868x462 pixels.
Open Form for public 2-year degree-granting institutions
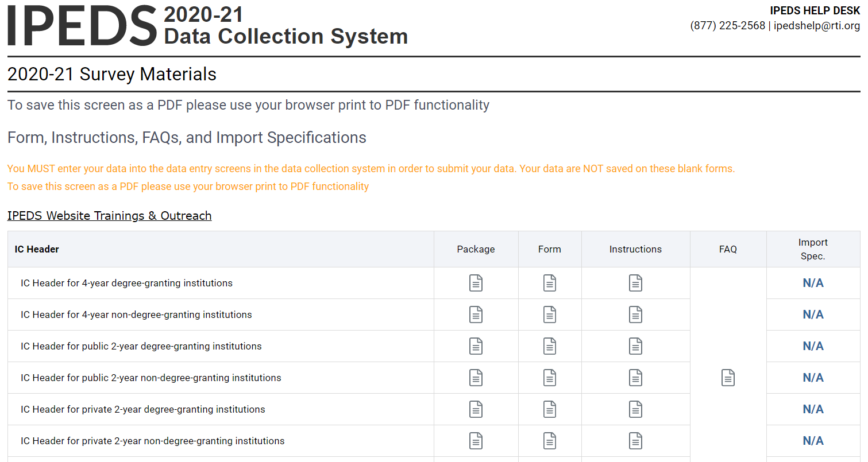click(x=550, y=346)
